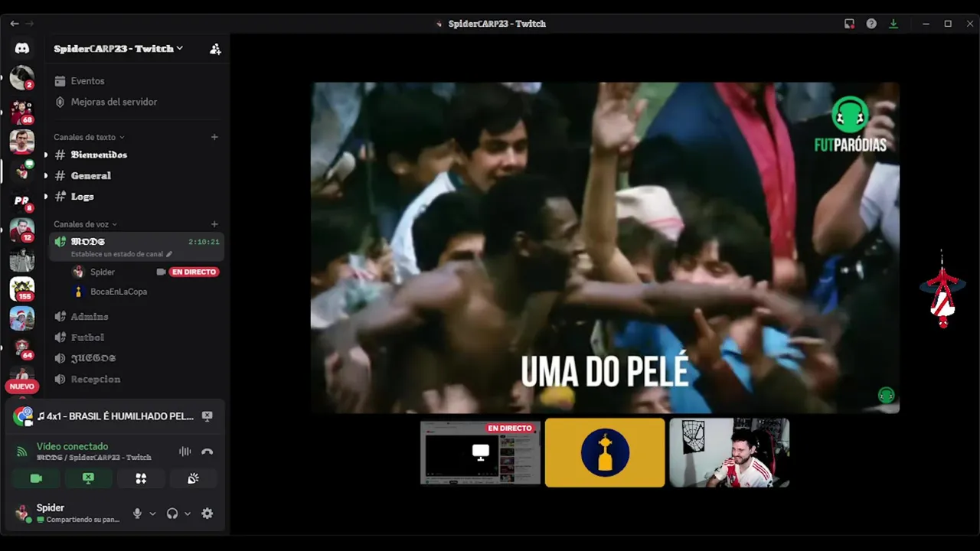The image size is (980, 551).
Task: Deafen headphones
Action: pos(172,514)
